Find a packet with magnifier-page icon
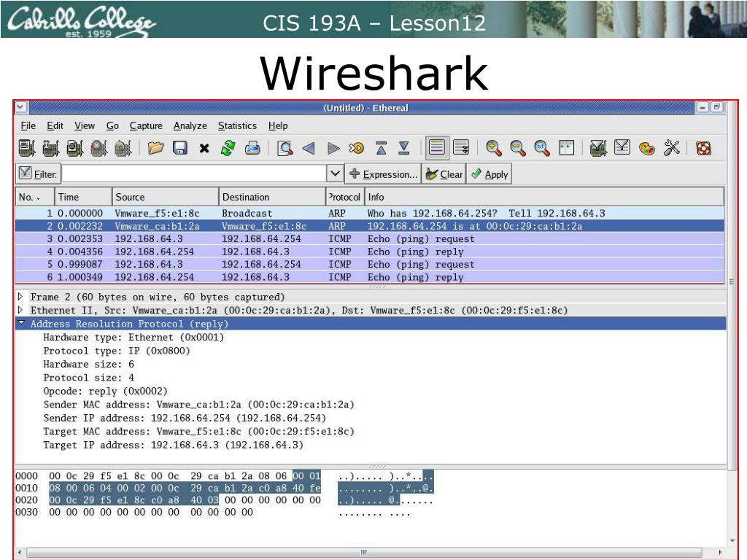Screen dimensions: 747x560 tap(285, 148)
